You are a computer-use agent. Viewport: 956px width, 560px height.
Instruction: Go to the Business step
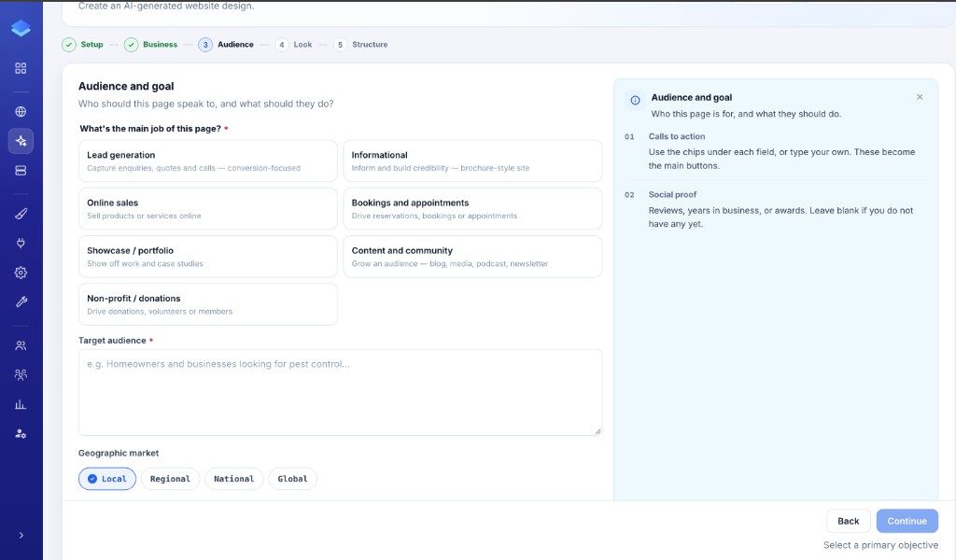coord(150,45)
